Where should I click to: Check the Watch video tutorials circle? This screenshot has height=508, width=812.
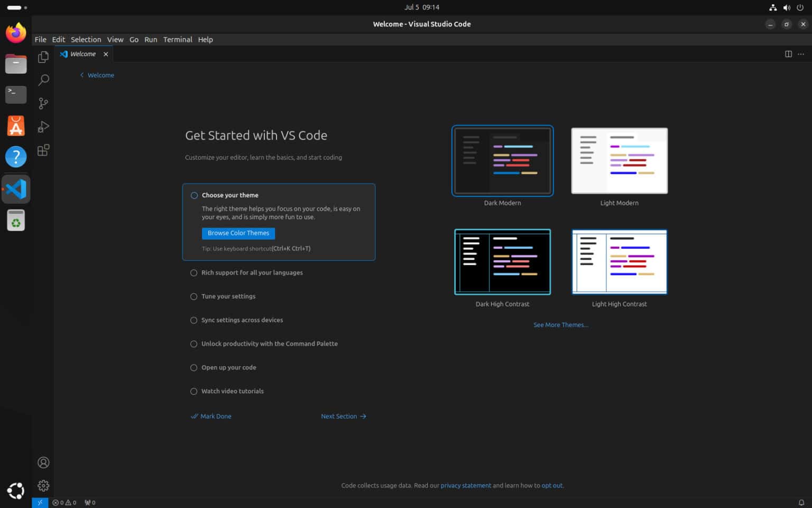(x=193, y=391)
